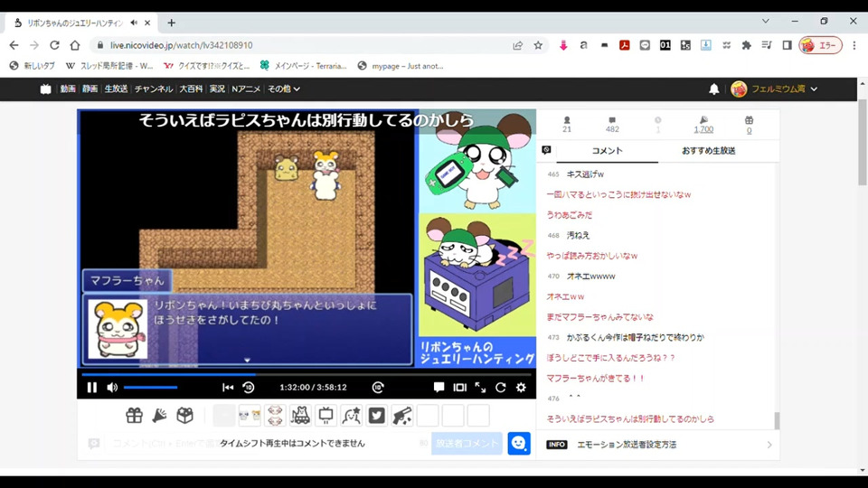
Task: Pause the live stream video
Action: pos(92,388)
